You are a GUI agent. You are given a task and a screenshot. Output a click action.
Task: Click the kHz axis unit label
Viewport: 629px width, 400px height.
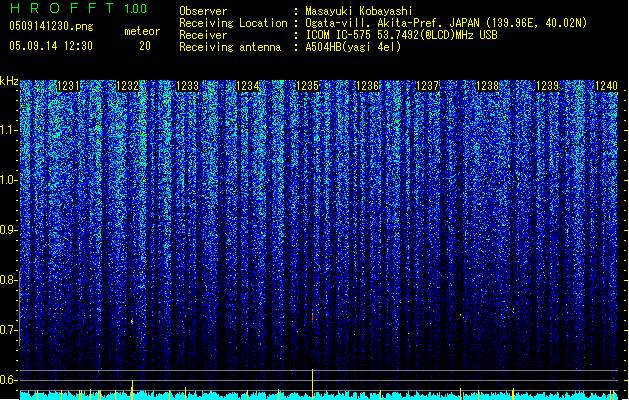click(x=9, y=81)
